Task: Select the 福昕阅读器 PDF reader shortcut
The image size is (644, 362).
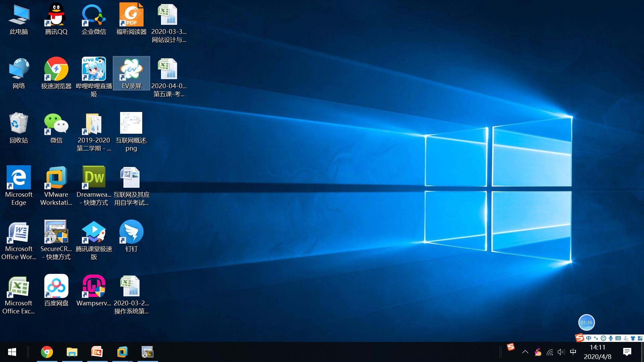Action: coord(131,19)
